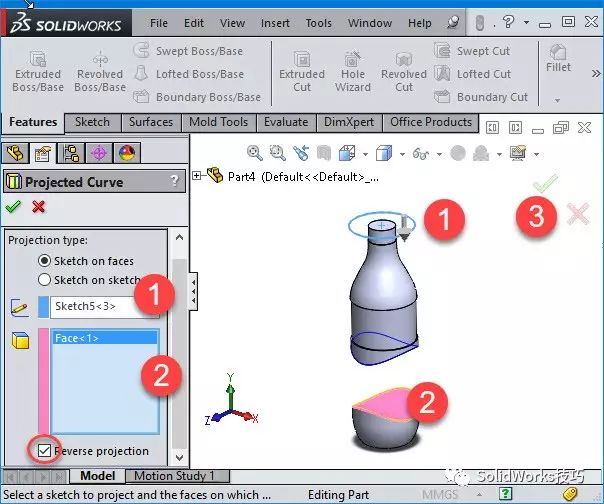Viewport: 604px width, 504px height.
Task: Open View Settings dropdown arrow
Action: pyautogui.click(x=536, y=155)
